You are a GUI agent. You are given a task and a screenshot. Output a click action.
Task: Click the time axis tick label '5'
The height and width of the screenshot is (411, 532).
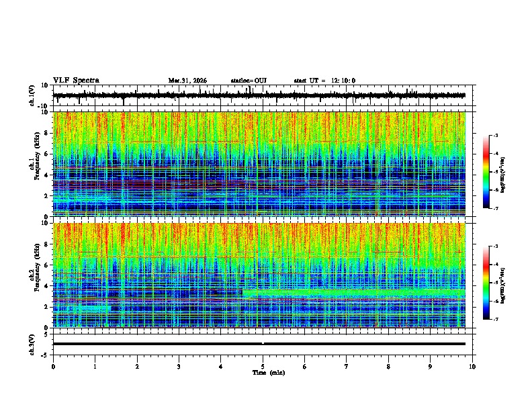pyautogui.click(x=263, y=367)
